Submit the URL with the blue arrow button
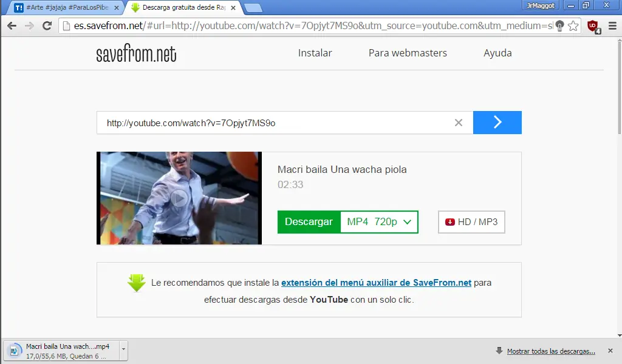622x364 pixels. pos(497,123)
